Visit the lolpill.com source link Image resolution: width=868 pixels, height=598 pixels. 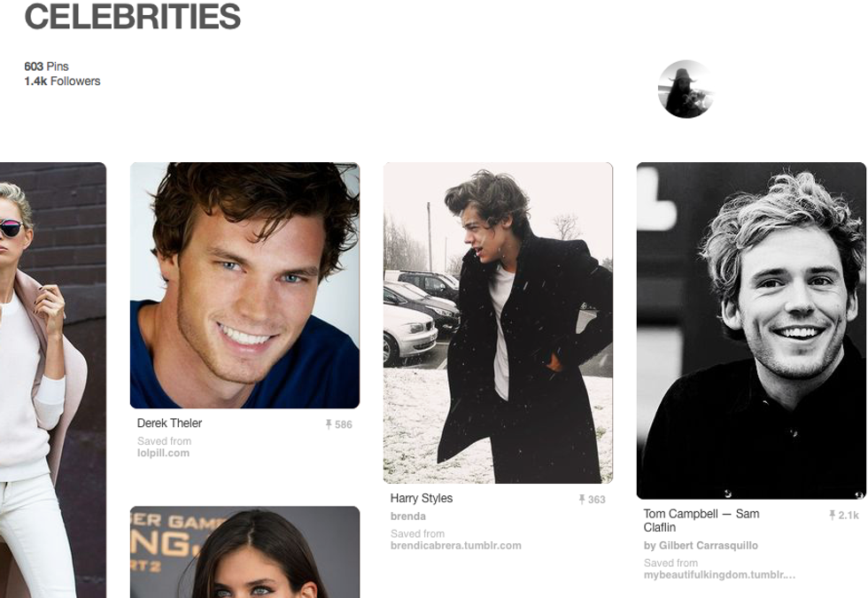[x=163, y=453]
